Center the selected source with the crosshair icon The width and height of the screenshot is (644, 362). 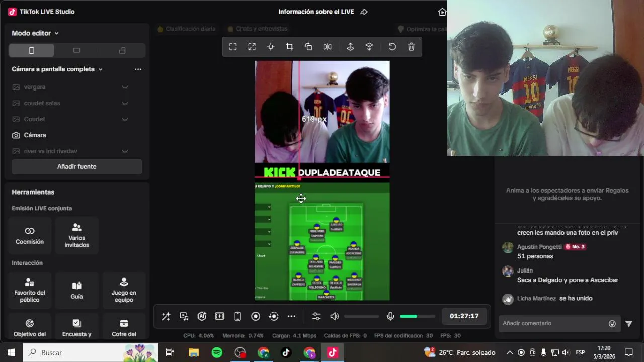271,47
